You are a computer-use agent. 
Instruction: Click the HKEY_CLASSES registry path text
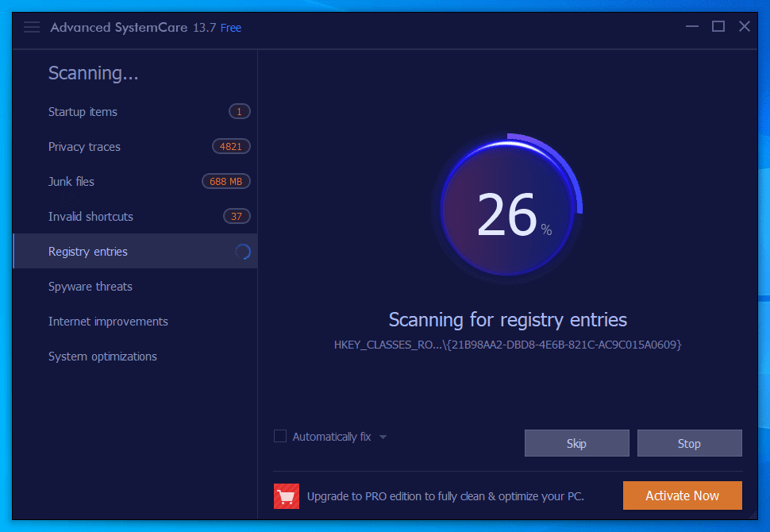click(508, 344)
